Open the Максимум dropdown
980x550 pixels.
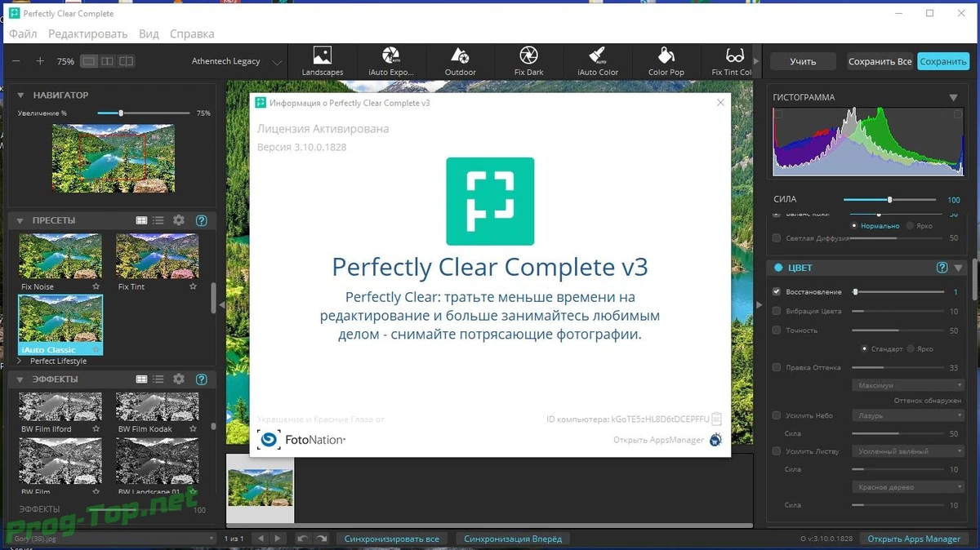(x=908, y=385)
